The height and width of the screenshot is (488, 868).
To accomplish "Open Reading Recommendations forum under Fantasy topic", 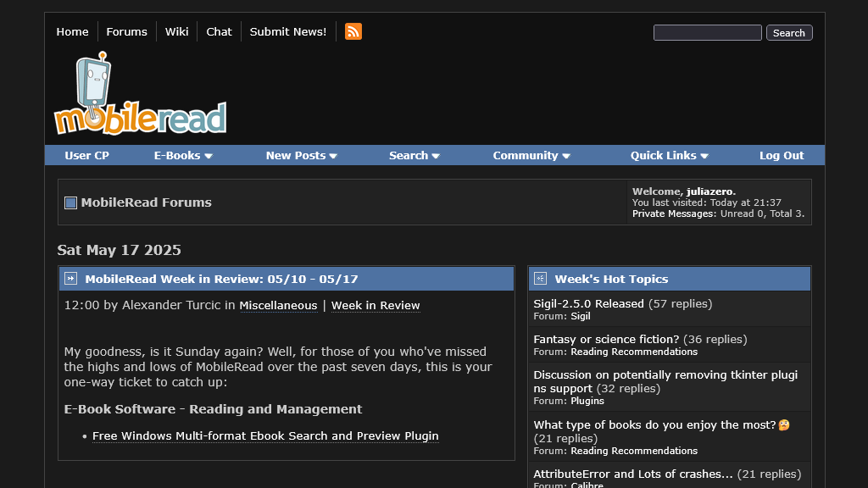I will tap(634, 352).
